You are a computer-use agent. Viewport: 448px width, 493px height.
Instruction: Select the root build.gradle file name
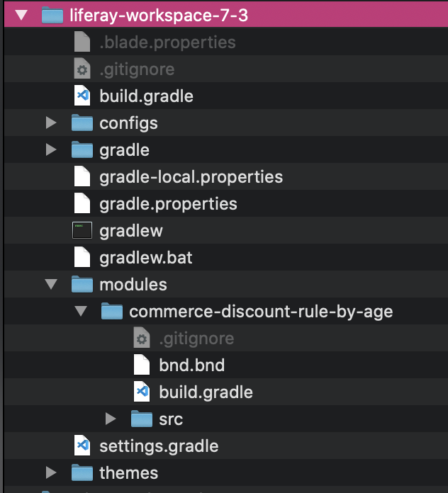pyautogui.click(x=146, y=96)
